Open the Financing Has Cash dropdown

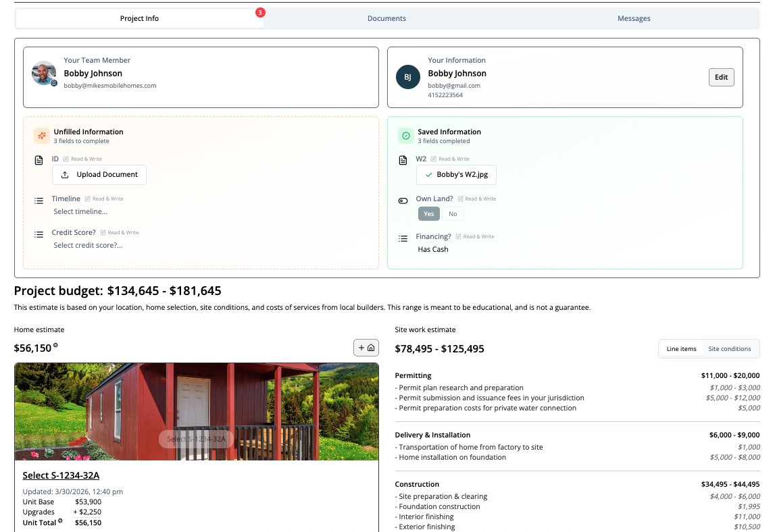(433, 250)
